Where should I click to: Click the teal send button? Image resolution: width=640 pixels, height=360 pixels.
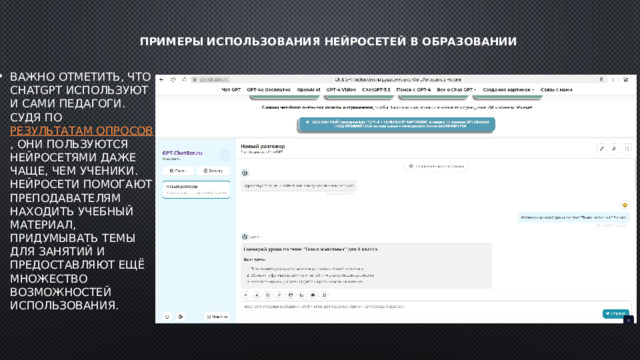pos(616,313)
